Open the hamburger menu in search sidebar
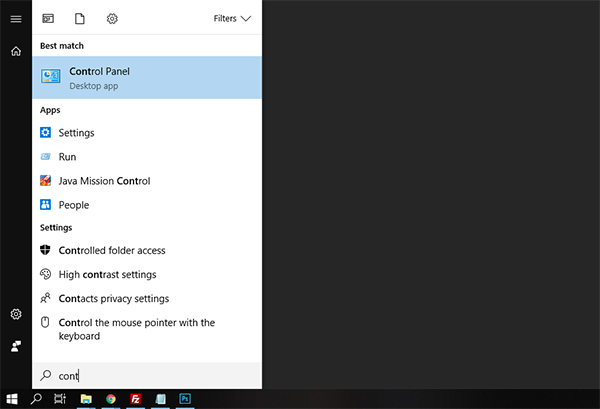This screenshot has height=409, width=600. (x=16, y=19)
